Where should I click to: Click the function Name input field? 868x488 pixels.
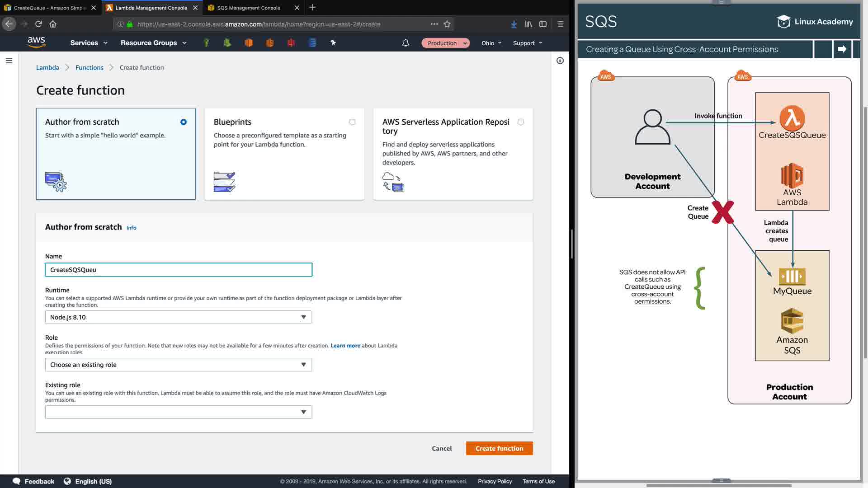pos(178,270)
